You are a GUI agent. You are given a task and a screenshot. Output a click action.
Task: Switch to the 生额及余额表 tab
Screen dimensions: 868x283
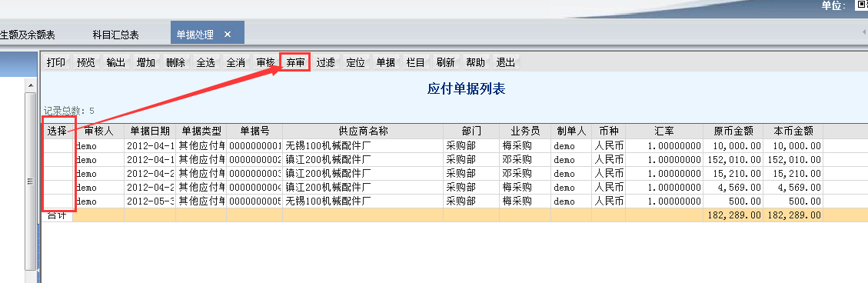(28, 35)
